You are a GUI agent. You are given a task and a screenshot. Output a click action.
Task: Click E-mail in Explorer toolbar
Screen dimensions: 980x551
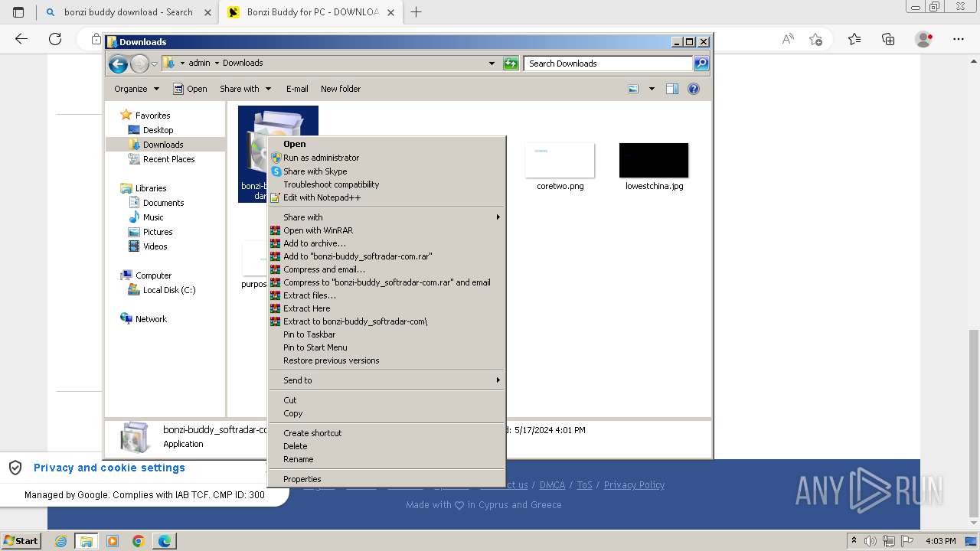click(x=297, y=89)
